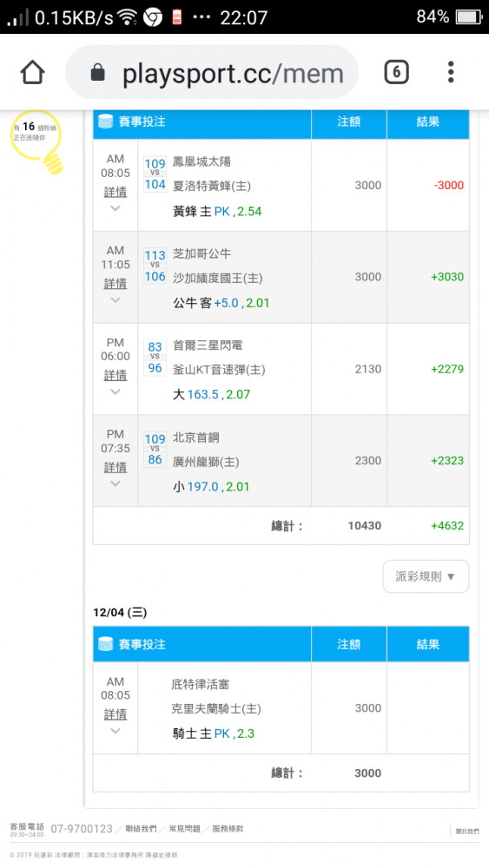Tap the browser home icon

pos(32,73)
